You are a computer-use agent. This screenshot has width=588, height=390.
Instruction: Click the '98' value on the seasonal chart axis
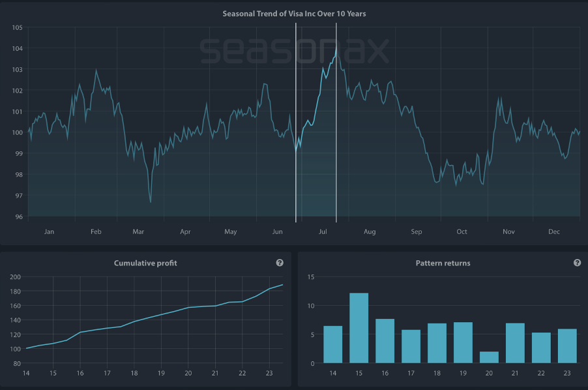(19, 175)
